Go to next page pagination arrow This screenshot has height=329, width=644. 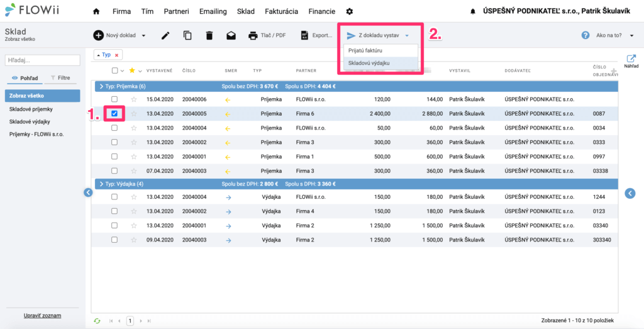click(x=141, y=321)
